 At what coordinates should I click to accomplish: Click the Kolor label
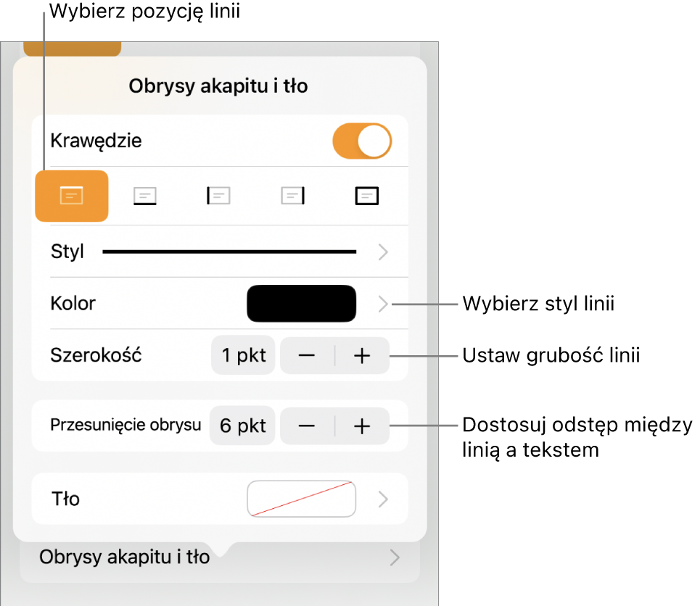73,304
